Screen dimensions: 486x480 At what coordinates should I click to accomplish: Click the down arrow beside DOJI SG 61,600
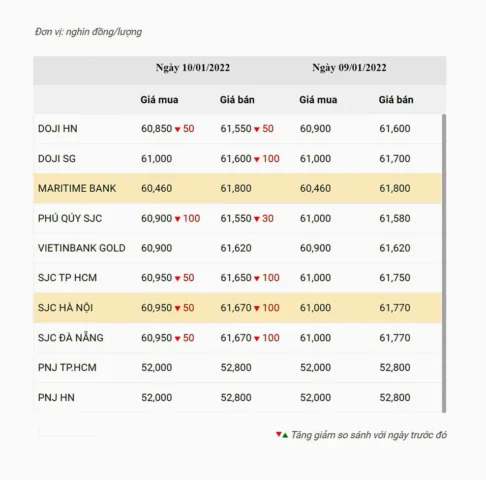coord(257,159)
